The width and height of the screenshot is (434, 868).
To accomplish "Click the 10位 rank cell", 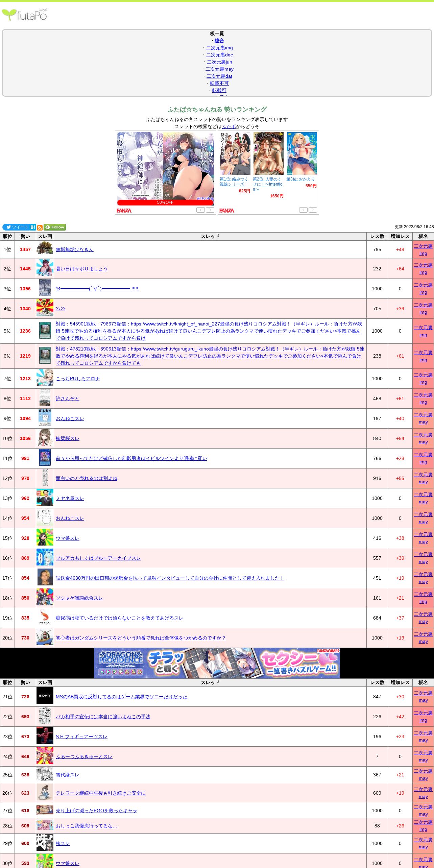I will coord(7,438).
